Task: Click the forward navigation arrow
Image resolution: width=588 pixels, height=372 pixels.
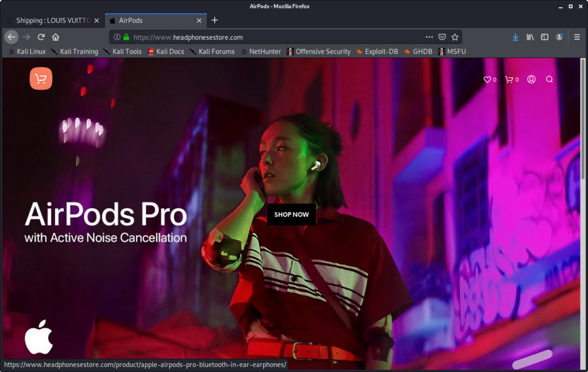Action: (26, 37)
